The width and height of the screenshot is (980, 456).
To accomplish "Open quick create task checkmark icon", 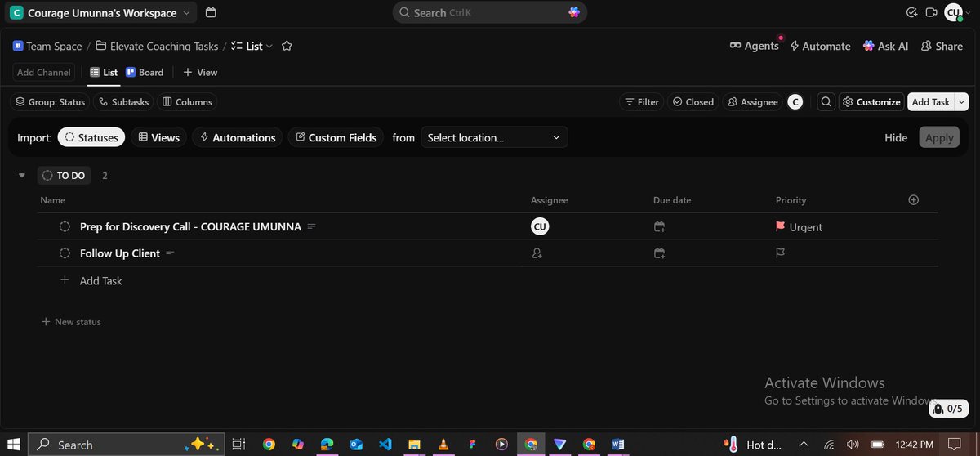I will [x=912, y=13].
